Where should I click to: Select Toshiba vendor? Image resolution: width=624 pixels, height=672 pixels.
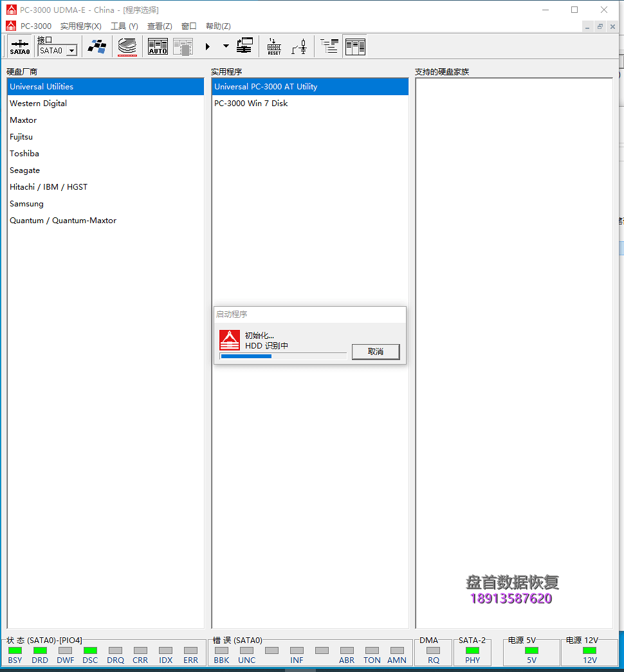click(x=106, y=154)
